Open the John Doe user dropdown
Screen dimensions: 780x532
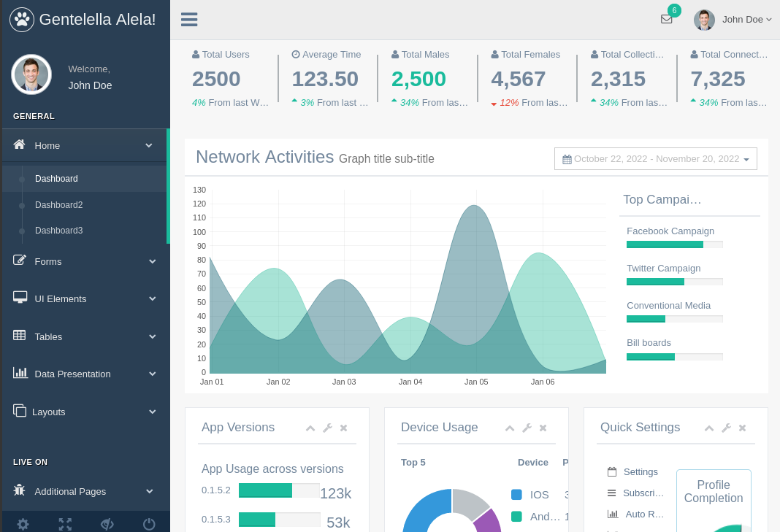pyautogui.click(x=733, y=20)
